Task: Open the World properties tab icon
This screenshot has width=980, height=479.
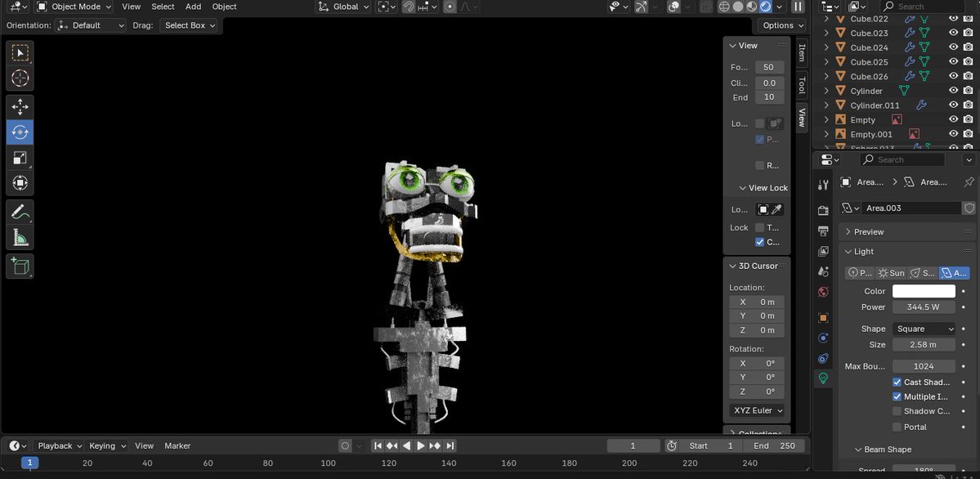Action: (823, 292)
